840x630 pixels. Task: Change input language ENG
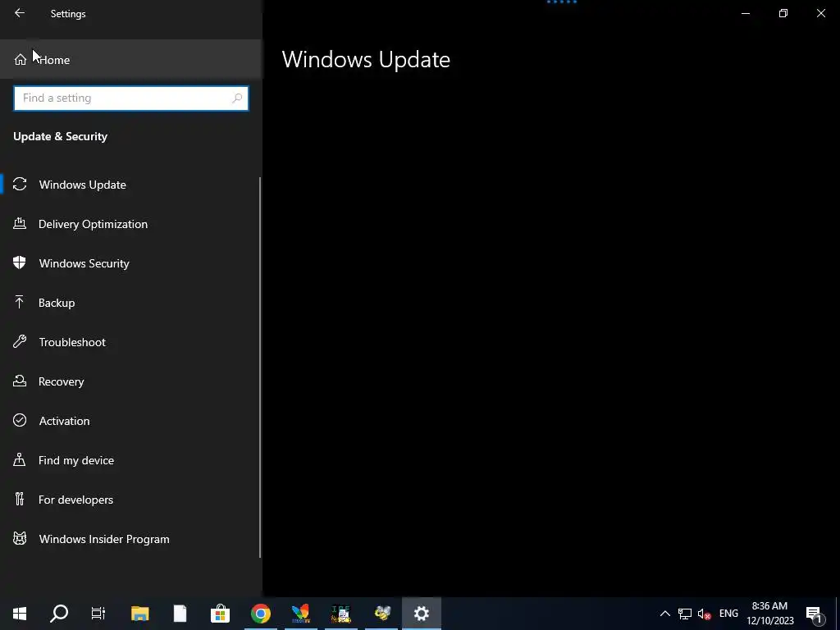728,614
